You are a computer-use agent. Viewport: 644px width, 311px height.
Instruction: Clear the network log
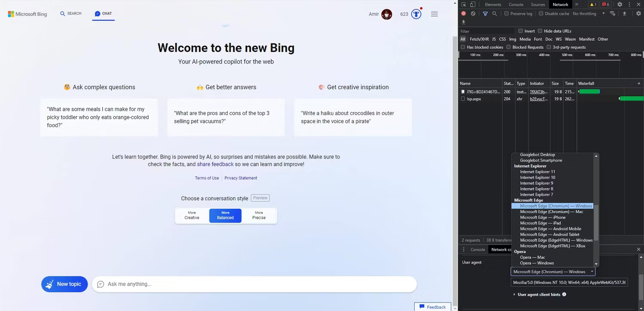[x=473, y=13]
